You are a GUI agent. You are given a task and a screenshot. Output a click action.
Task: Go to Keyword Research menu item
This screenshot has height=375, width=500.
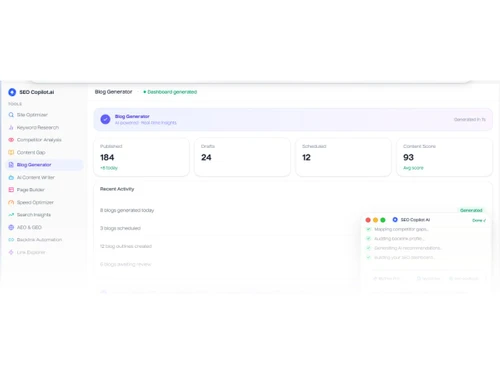pyautogui.click(x=45, y=127)
